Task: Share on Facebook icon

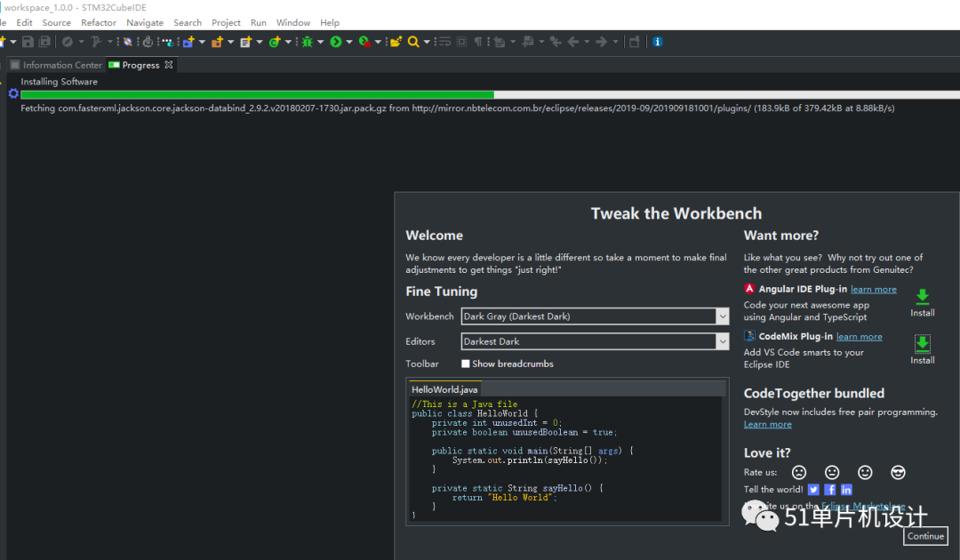Action: click(829, 489)
